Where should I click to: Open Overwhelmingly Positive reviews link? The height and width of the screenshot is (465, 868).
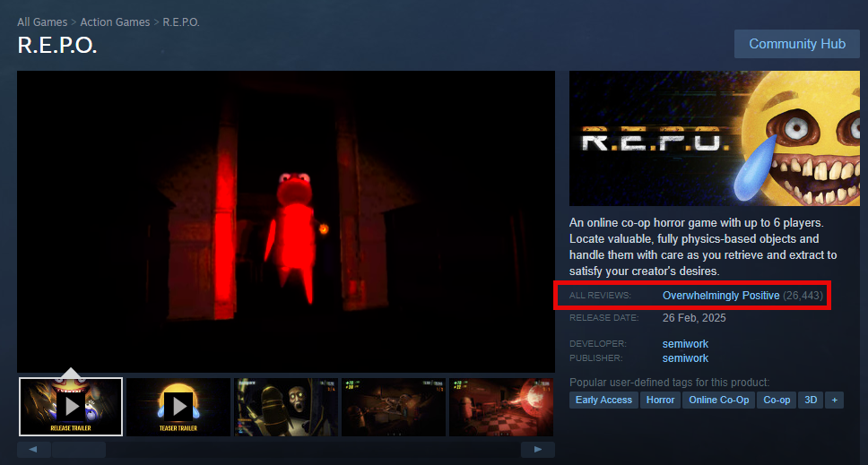[x=721, y=296]
